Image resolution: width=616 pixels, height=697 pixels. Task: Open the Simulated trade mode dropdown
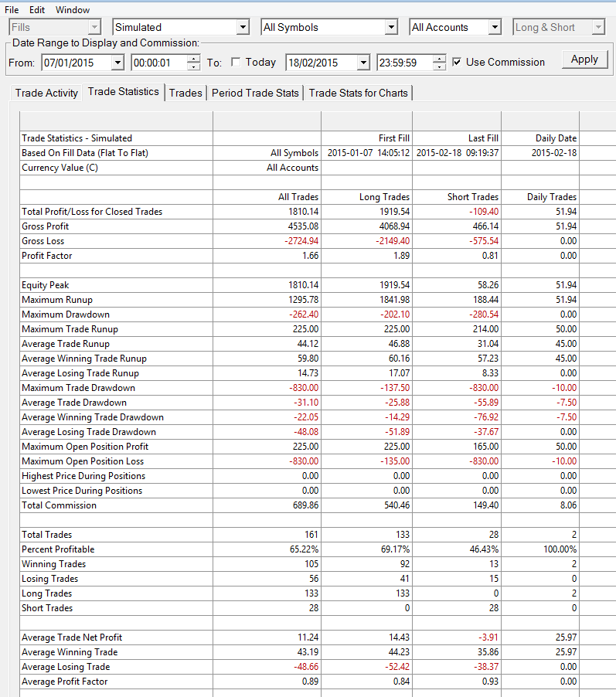(x=243, y=27)
